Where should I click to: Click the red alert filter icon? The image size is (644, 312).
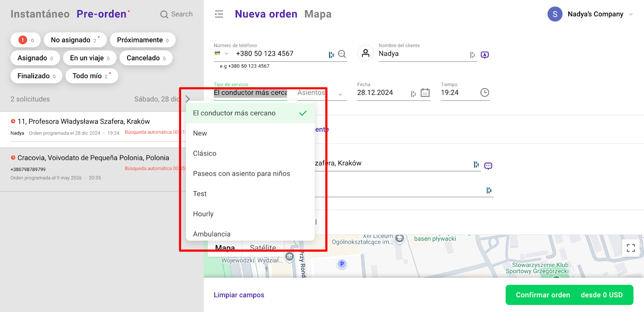point(26,40)
